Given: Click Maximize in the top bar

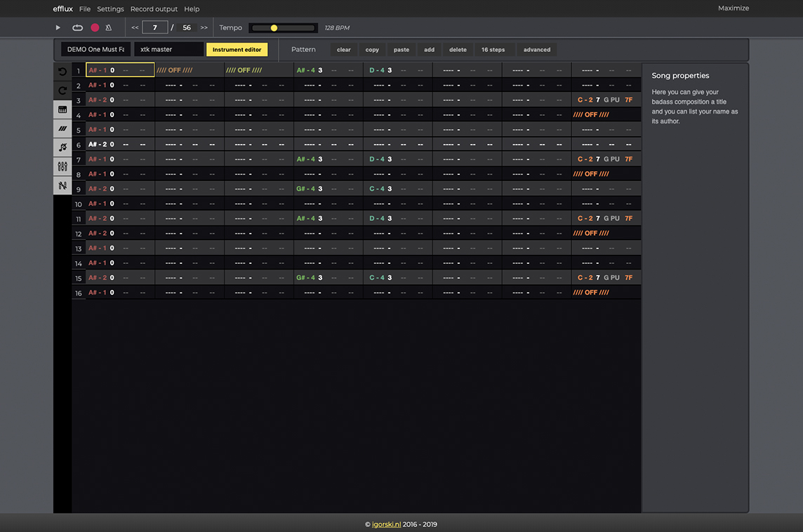Looking at the screenshot, I should pyautogui.click(x=734, y=8).
